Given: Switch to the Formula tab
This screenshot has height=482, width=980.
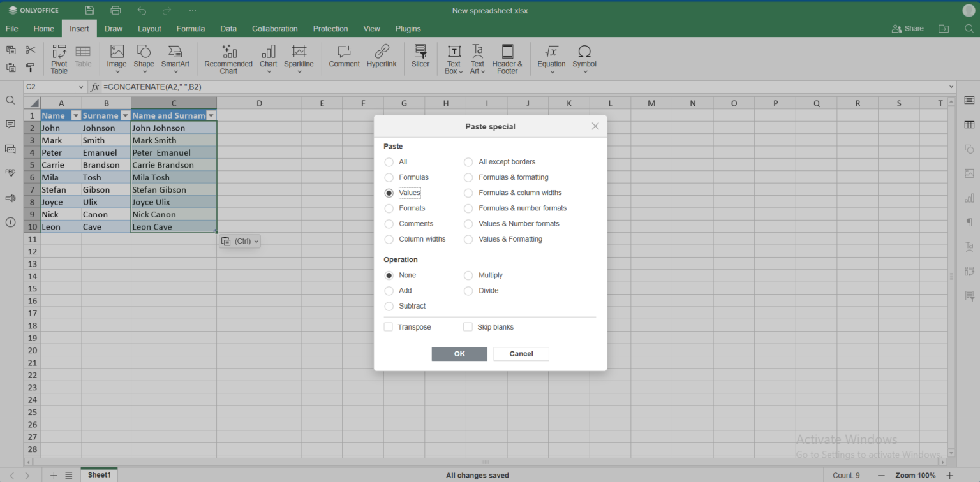Looking at the screenshot, I should pos(191,29).
